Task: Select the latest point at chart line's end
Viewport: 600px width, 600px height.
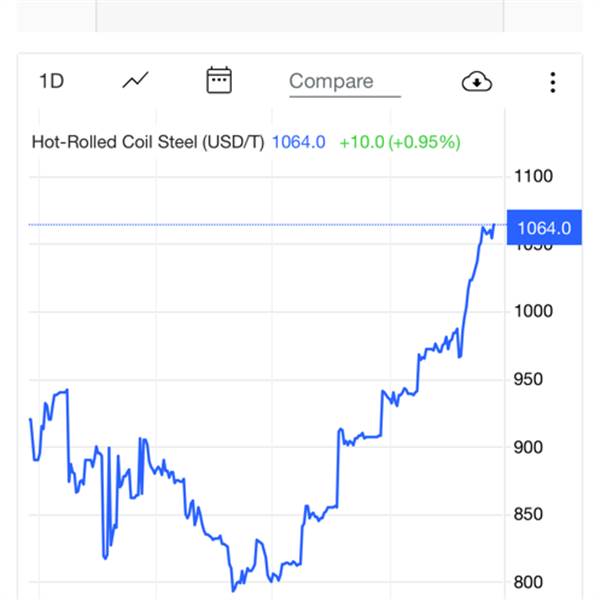Action: [494, 225]
